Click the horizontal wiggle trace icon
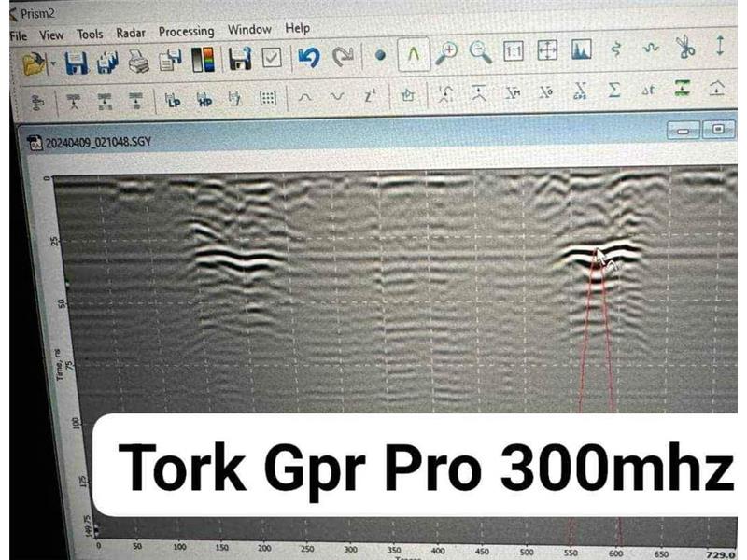Viewport: 747px width, 560px height. tap(651, 48)
